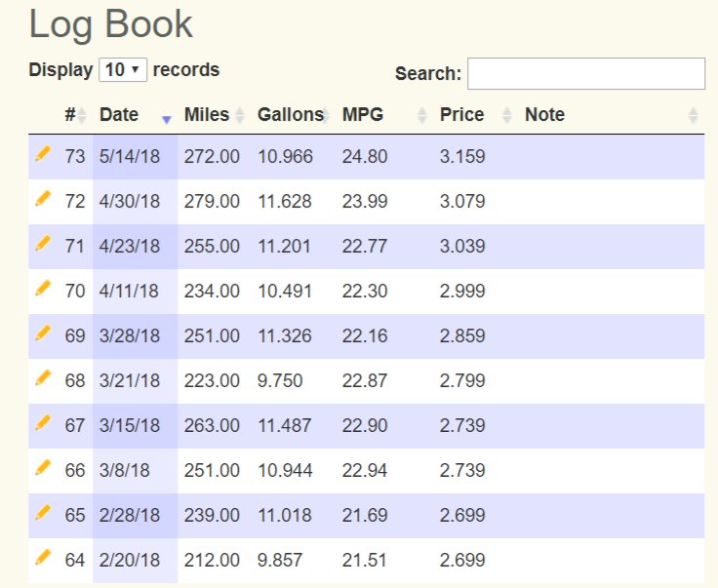
Task: Select date cell 3/8/18
Action: pos(125,470)
